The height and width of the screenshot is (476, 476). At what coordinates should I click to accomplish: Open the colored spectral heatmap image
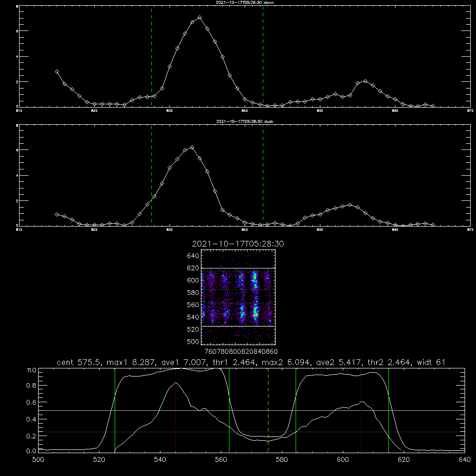[x=238, y=297]
